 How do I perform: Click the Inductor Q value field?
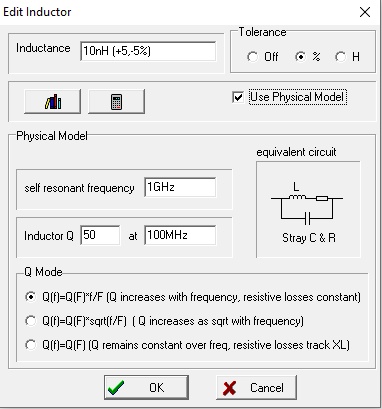tap(100, 235)
